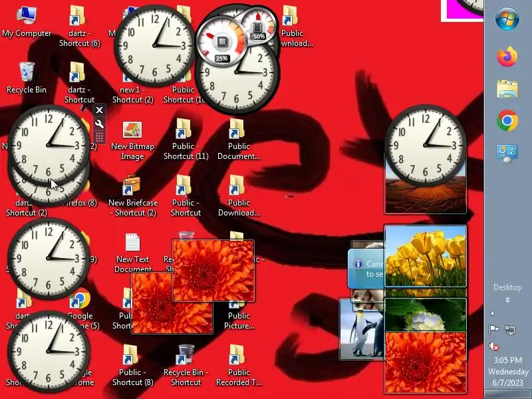Expand the Desktop toolbar double-chevron

click(x=507, y=300)
